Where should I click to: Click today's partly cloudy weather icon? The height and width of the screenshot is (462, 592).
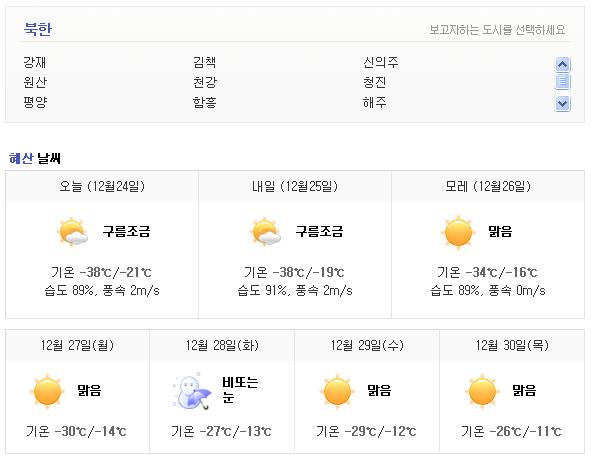[x=73, y=232]
